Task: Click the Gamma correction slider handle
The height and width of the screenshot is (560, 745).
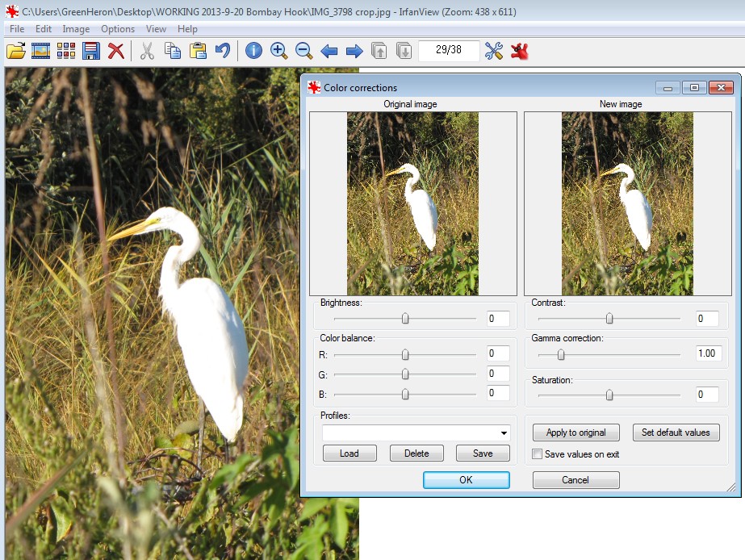Action: click(561, 354)
